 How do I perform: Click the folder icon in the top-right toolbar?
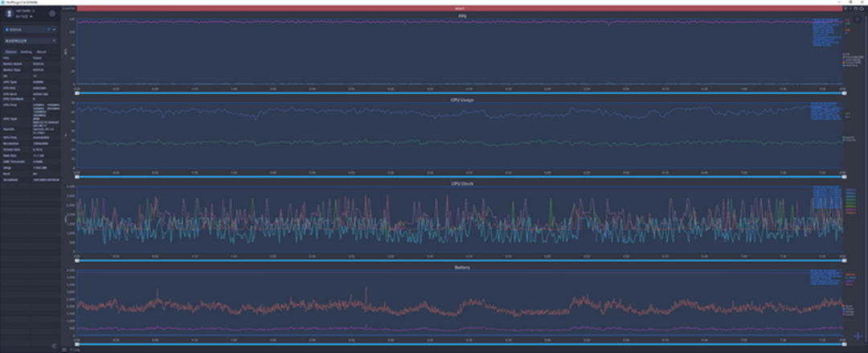tap(856, 9)
